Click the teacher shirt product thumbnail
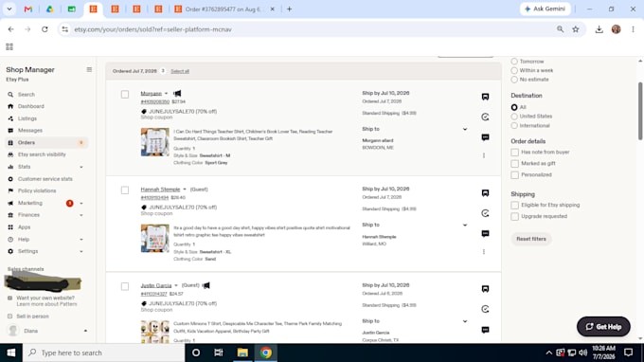This screenshot has width=644, height=362. point(154,142)
